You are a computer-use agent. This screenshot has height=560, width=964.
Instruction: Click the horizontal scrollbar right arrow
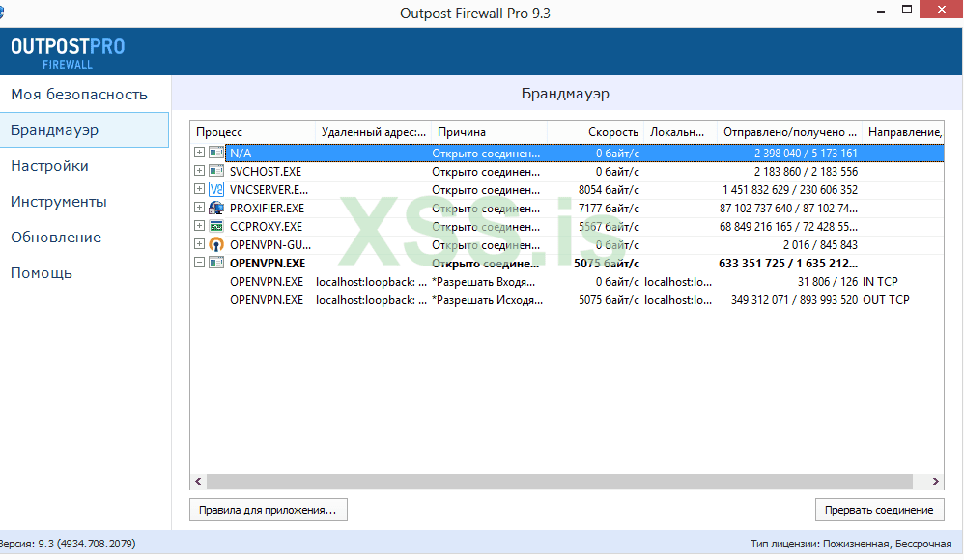(936, 482)
